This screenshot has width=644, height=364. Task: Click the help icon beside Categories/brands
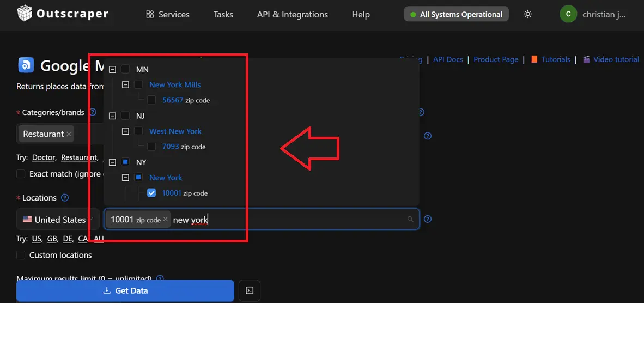93,112
